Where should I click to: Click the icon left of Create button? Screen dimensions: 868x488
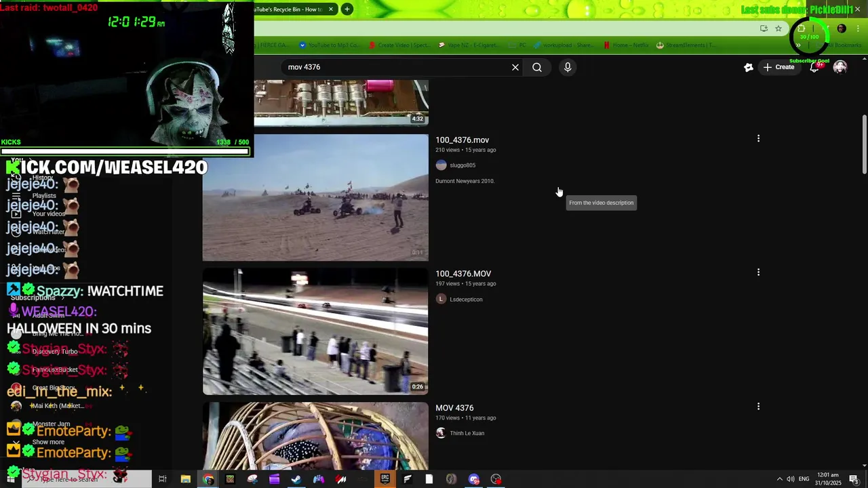point(749,67)
